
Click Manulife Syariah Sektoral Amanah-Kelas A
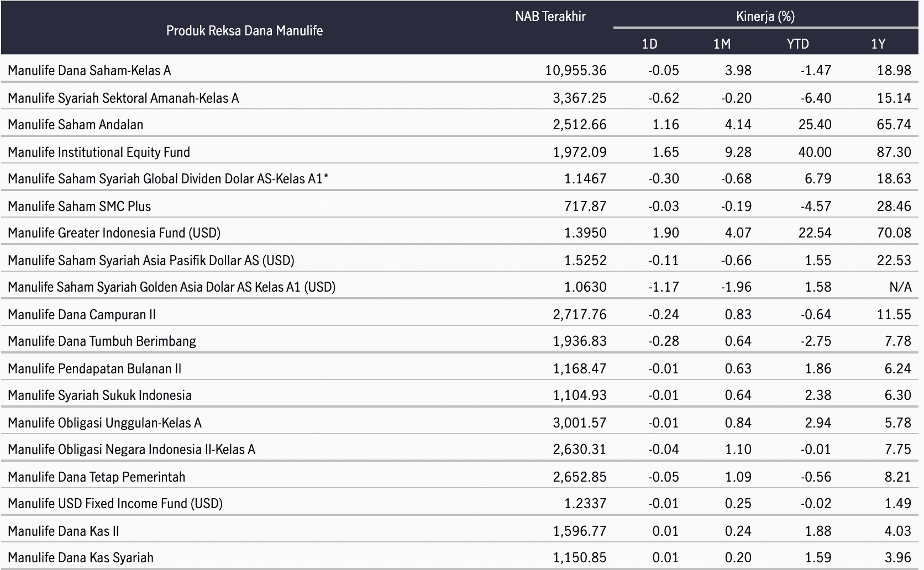tap(123, 98)
